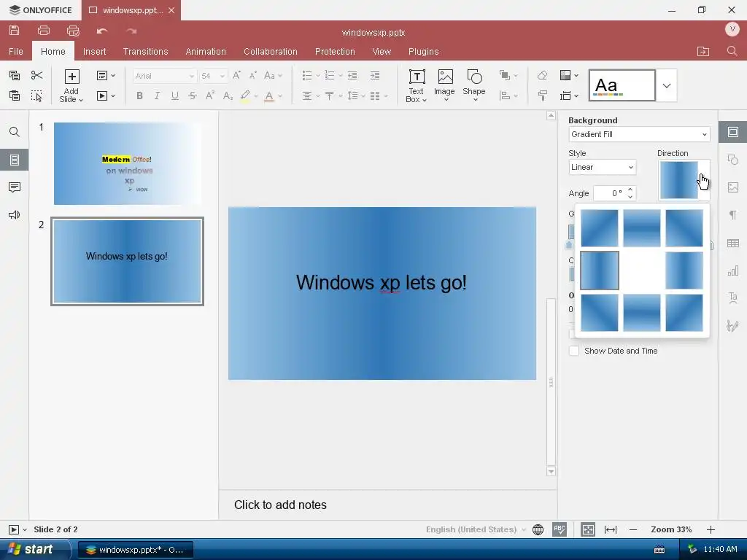Open the Shape gallery
Screen dimensions: 747x560
tap(474, 85)
